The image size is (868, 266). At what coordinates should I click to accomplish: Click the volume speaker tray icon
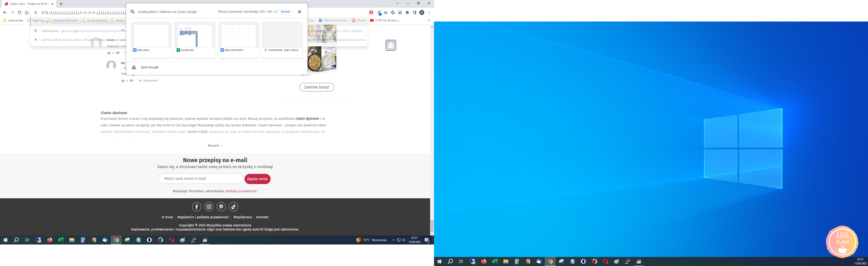coord(404,240)
